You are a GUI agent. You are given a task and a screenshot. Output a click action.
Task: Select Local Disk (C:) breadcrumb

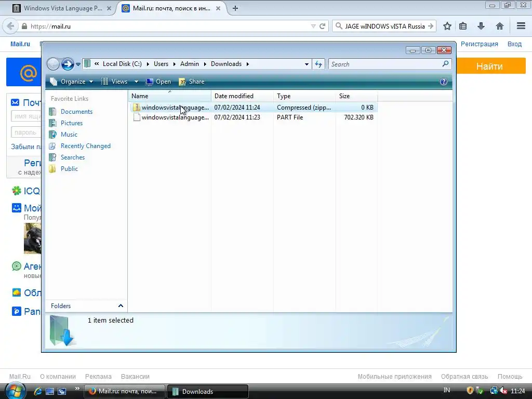coord(122,64)
